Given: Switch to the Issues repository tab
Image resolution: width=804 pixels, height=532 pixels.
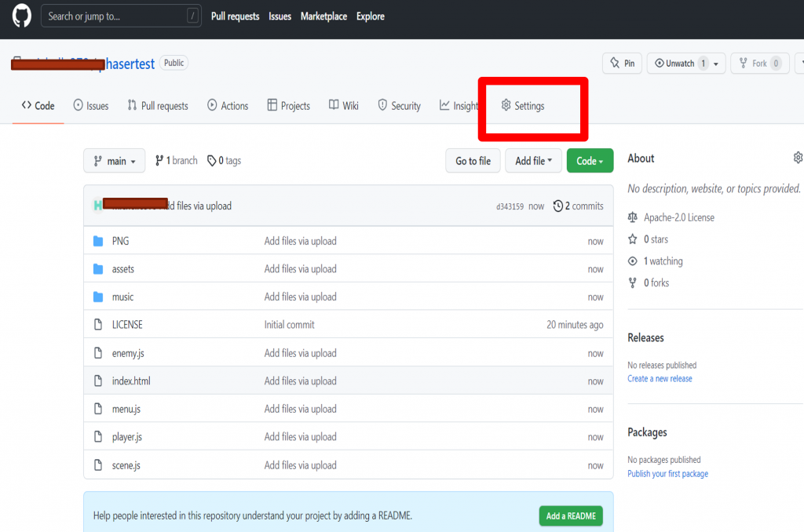Looking at the screenshot, I should (x=91, y=106).
